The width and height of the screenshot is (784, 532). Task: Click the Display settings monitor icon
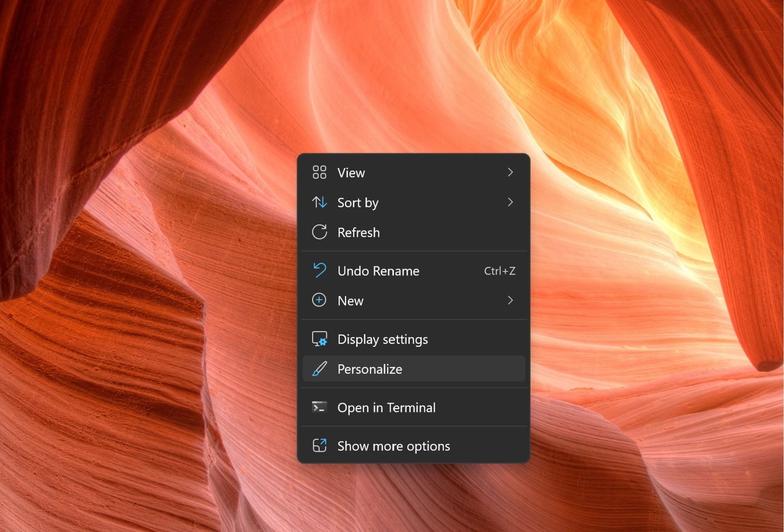[319, 339]
